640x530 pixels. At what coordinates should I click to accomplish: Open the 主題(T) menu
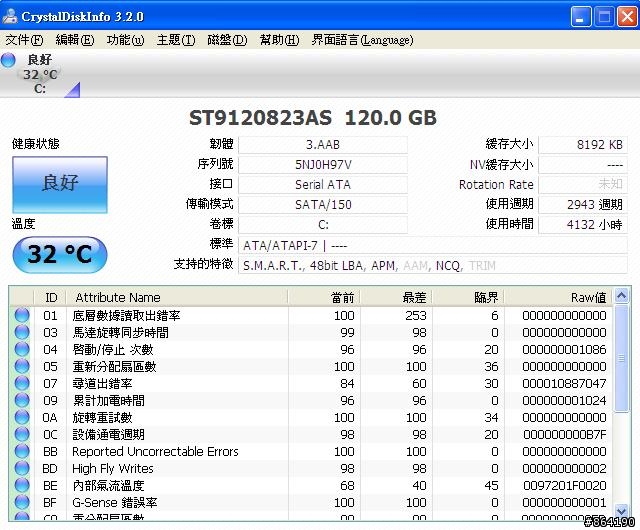[176, 40]
